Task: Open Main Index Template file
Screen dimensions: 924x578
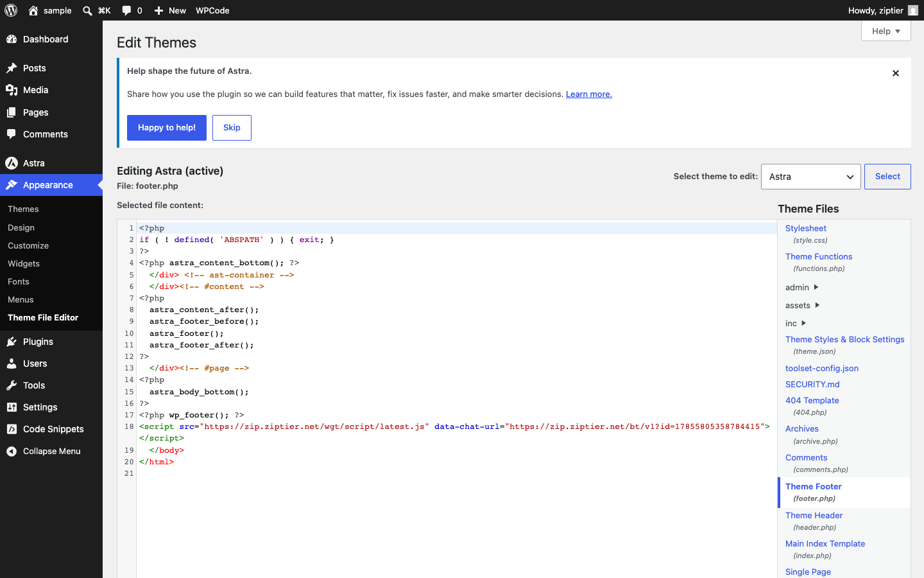Action: click(825, 544)
